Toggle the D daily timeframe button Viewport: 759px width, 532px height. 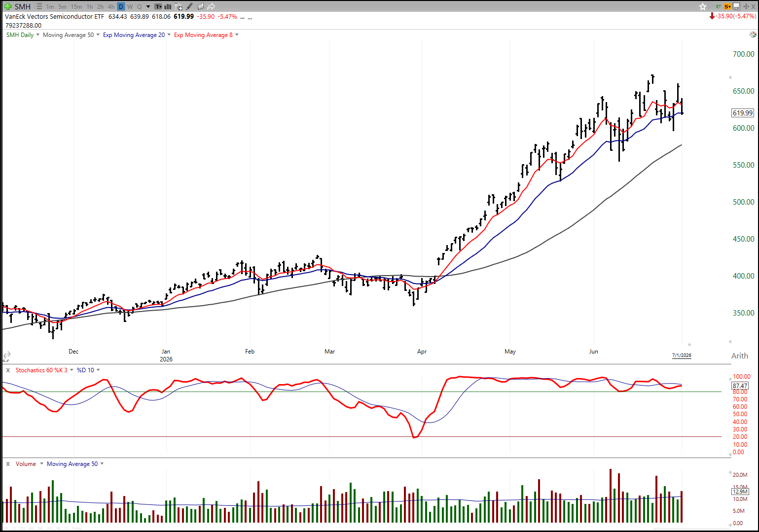[121, 7]
